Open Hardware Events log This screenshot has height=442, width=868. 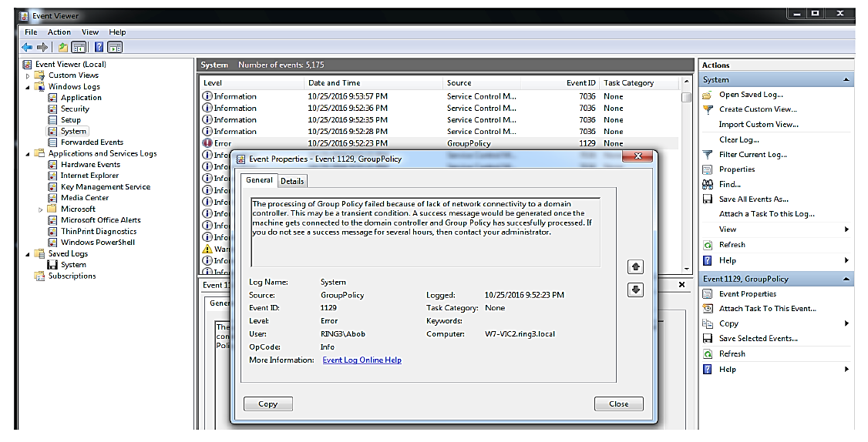coord(90,164)
